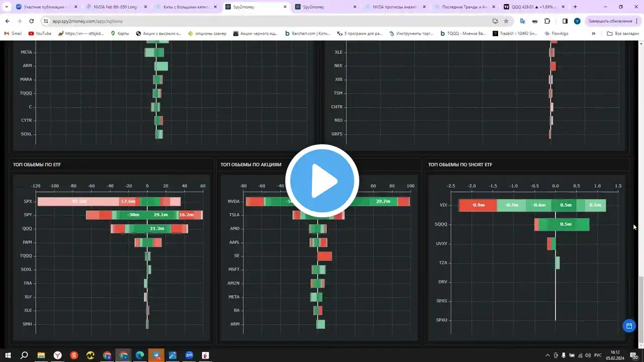Open the clock showing 16:12
The height and width of the screenshot is (362, 644).
(615, 355)
